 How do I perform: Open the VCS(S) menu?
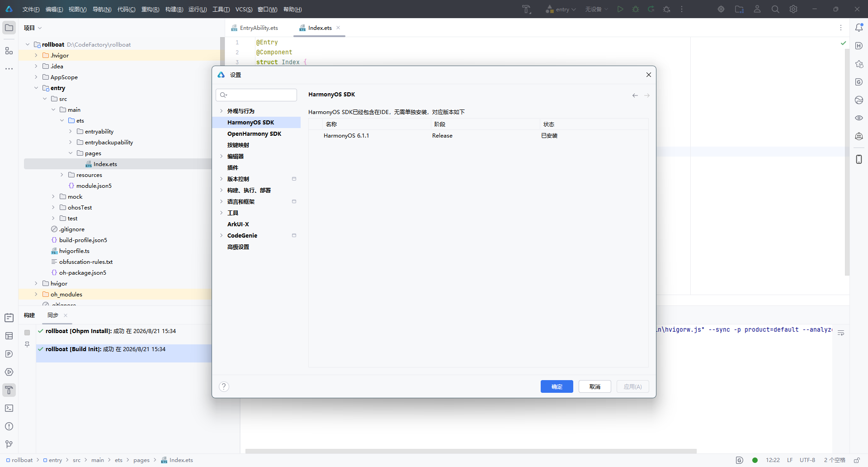coord(244,9)
